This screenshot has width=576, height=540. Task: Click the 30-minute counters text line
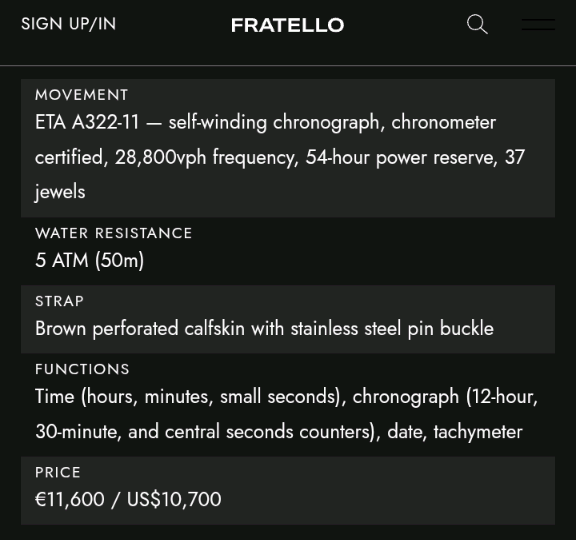(279, 432)
